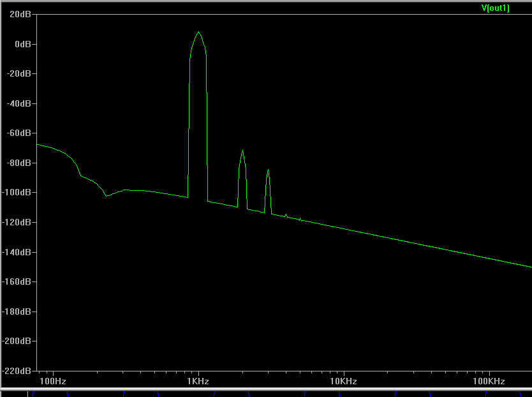The height and width of the screenshot is (397, 532).
Task: Click the 100Hz frequency axis label
Action: click(53, 381)
